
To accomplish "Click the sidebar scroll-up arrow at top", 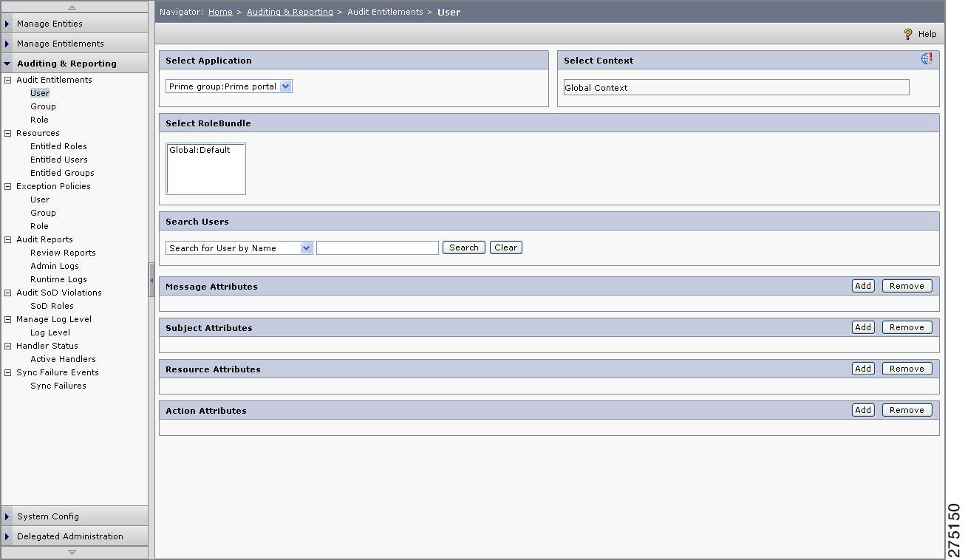I will 72,7.
